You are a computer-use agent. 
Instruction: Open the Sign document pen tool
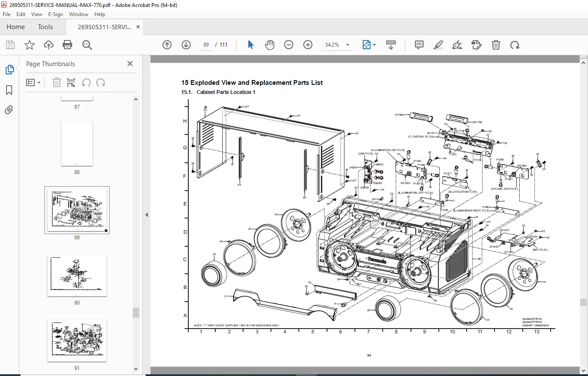coord(457,45)
